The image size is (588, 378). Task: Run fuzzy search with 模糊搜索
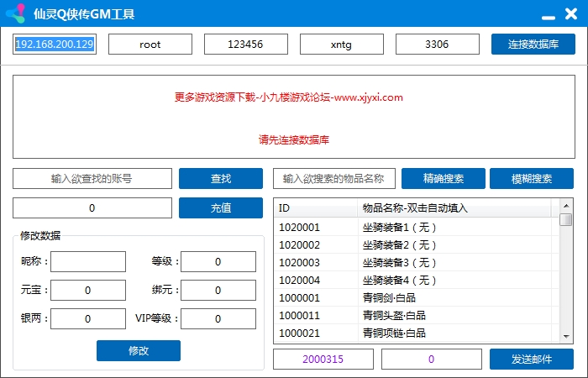[x=532, y=179]
